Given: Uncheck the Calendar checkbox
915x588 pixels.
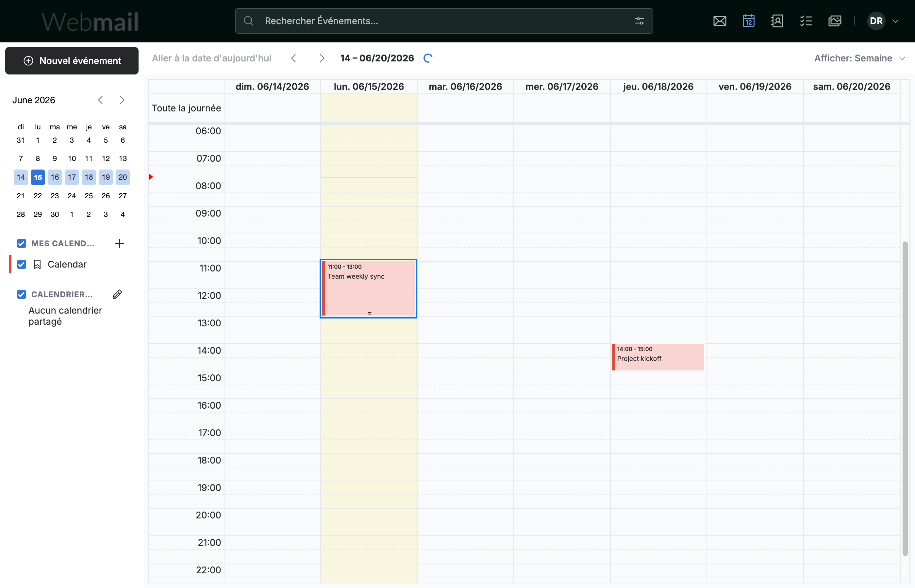Looking at the screenshot, I should pyautogui.click(x=21, y=264).
